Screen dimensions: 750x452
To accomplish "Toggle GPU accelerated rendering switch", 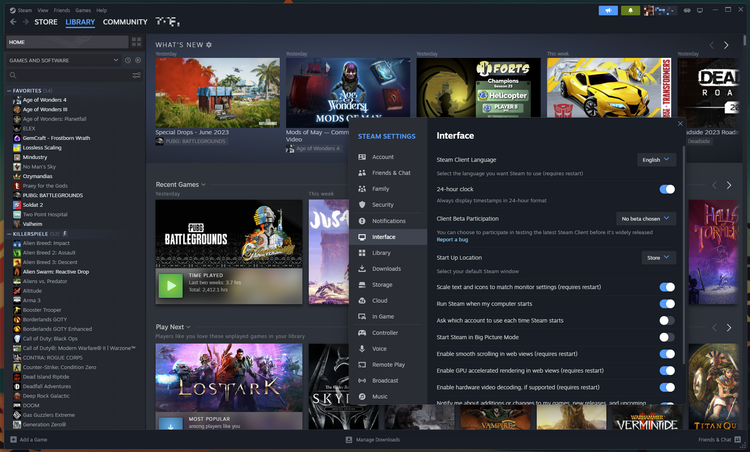I will click(667, 371).
